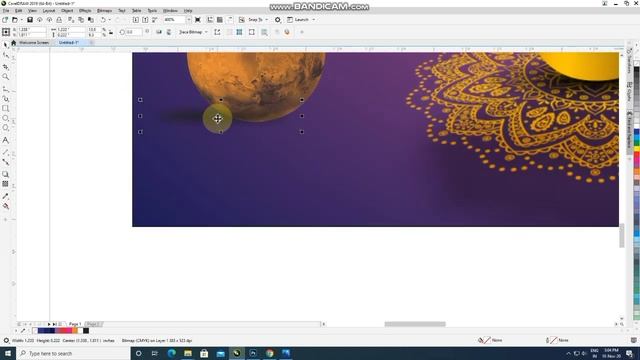The width and height of the screenshot is (640, 360).
Task: Select the Page 1 tab
Action: [x=75, y=324]
